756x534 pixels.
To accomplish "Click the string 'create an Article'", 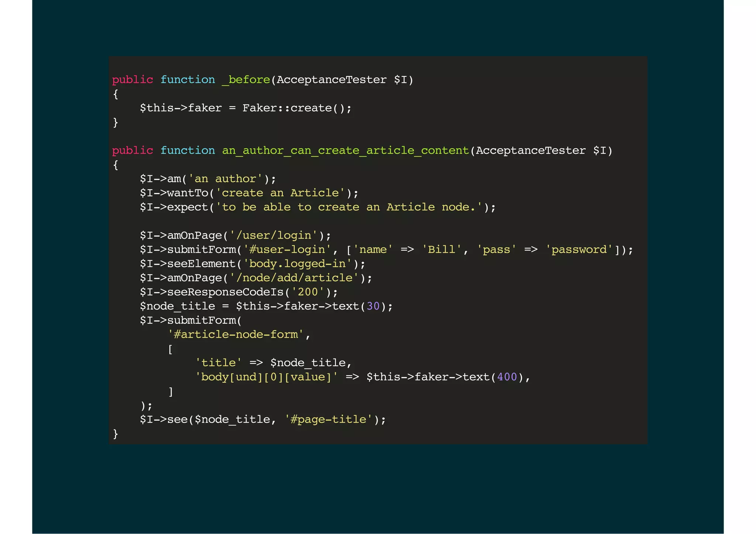I will click(280, 193).
